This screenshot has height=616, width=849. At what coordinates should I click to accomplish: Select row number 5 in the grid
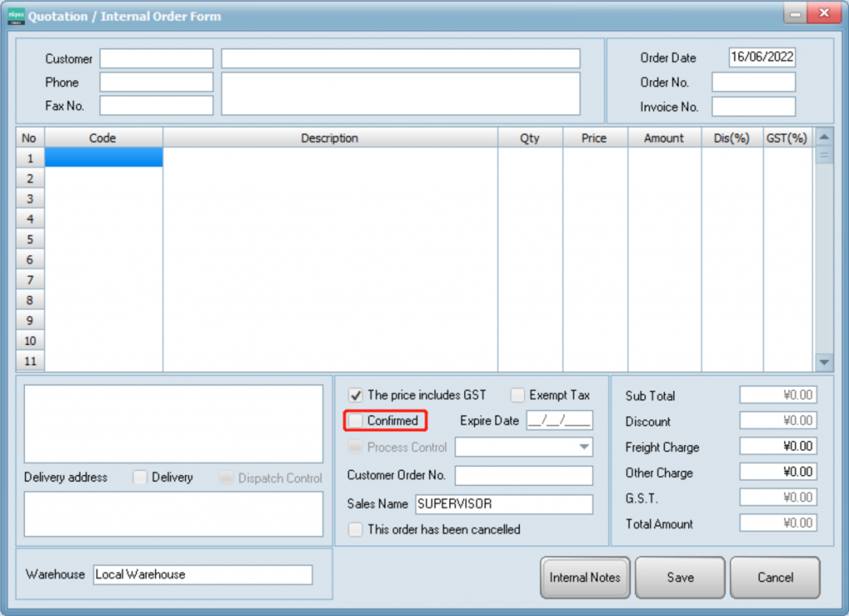(x=30, y=240)
